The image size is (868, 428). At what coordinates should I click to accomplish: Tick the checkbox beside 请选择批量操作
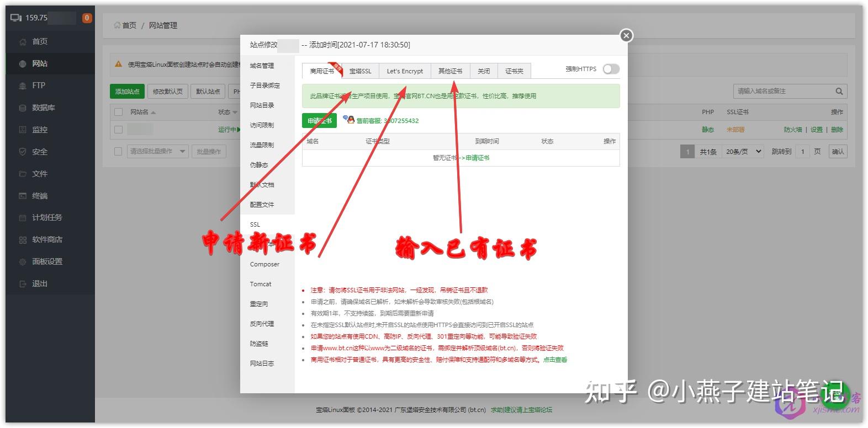[118, 151]
